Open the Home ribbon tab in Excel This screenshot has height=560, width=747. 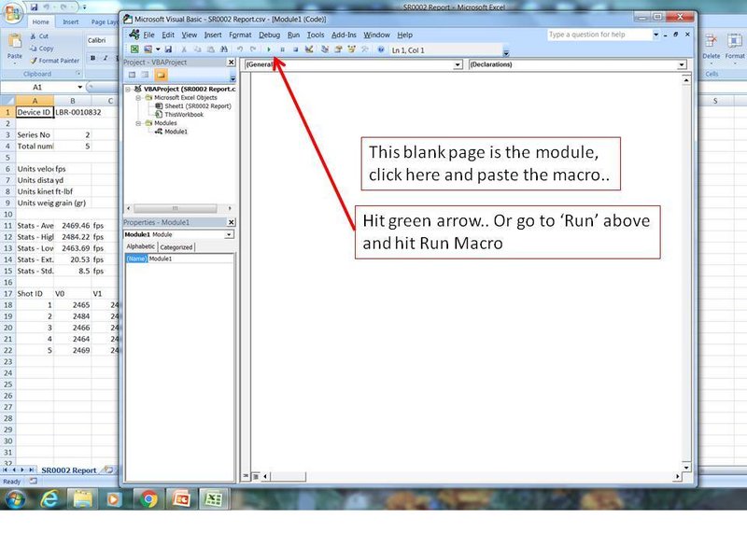[x=40, y=21]
